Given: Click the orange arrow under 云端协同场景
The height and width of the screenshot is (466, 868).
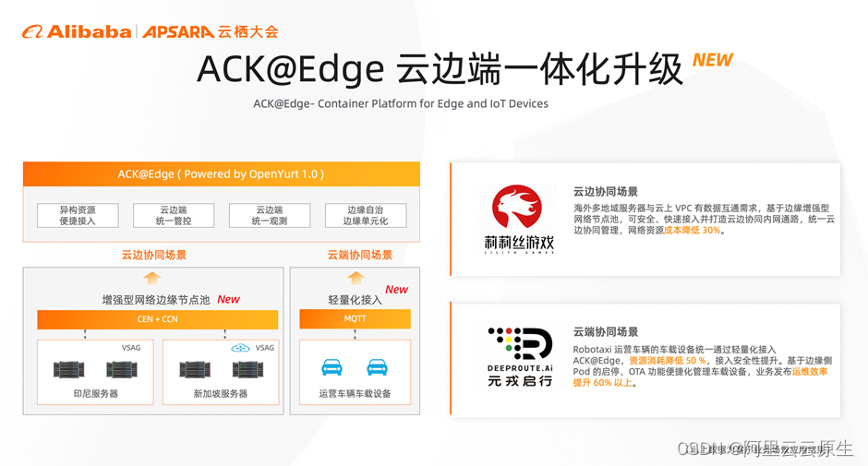Looking at the screenshot, I should click(356, 277).
